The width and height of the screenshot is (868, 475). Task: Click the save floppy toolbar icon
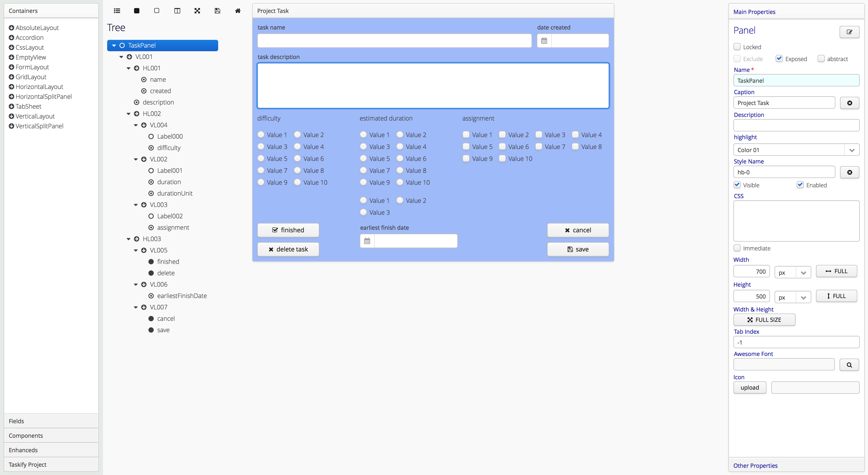pyautogui.click(x=217, y=11)
